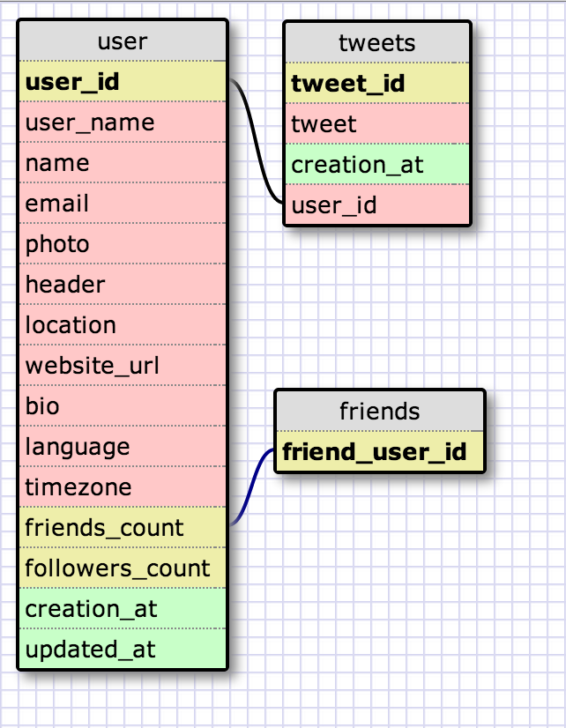Click creation_at field in tweets table
Viewport: 566px width, 728px height.
pyautogui.click(x=376, y=165)
